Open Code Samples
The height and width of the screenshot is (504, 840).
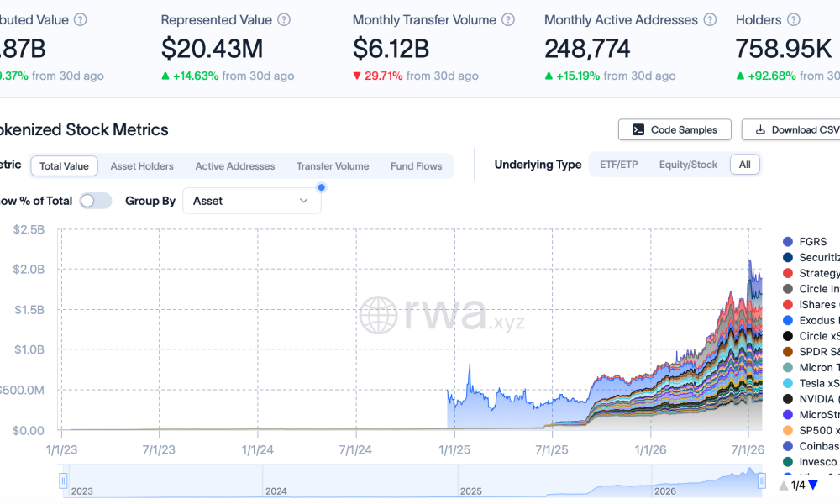675,129
